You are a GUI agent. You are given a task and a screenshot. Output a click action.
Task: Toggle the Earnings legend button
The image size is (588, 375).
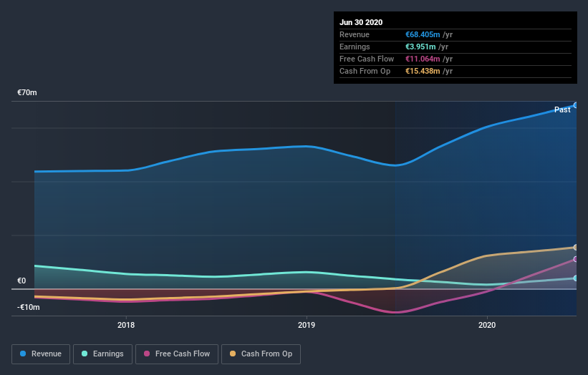(x=102, y=354)
